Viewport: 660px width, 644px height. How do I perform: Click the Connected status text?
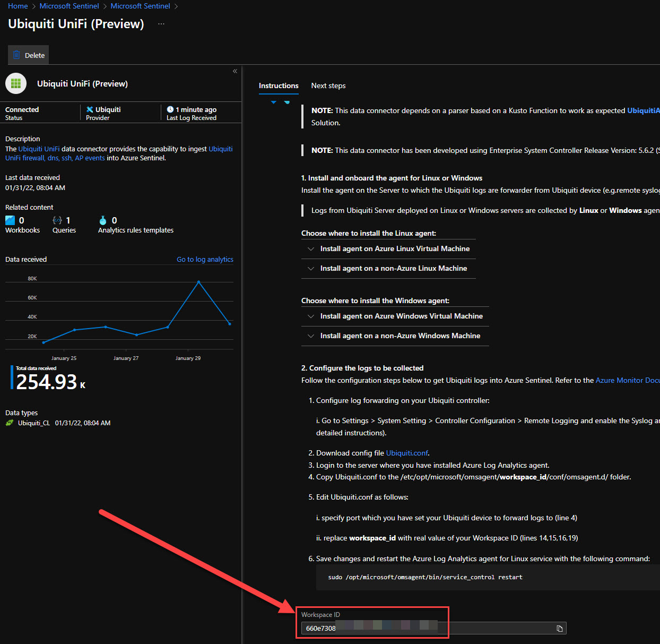coord(22,109)
